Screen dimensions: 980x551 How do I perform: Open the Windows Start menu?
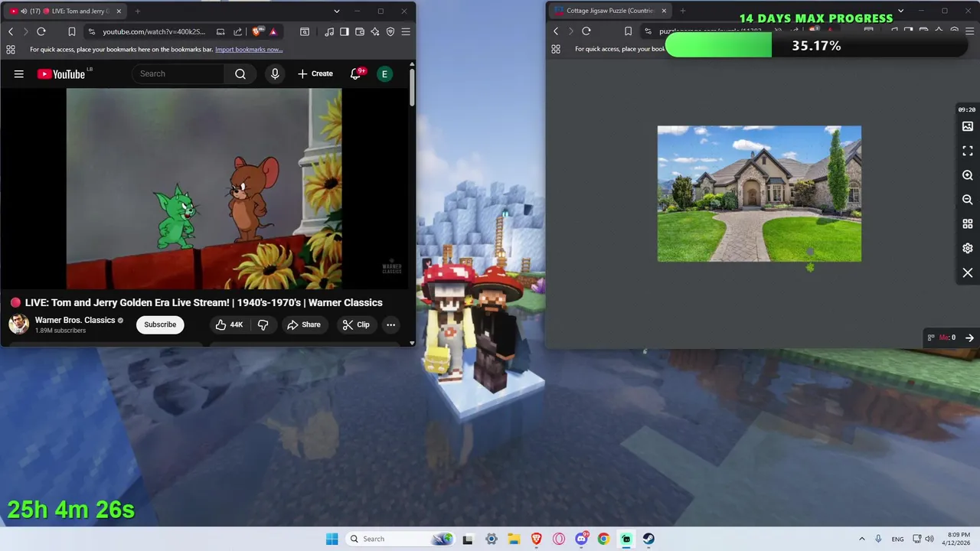tap(332, 539)
